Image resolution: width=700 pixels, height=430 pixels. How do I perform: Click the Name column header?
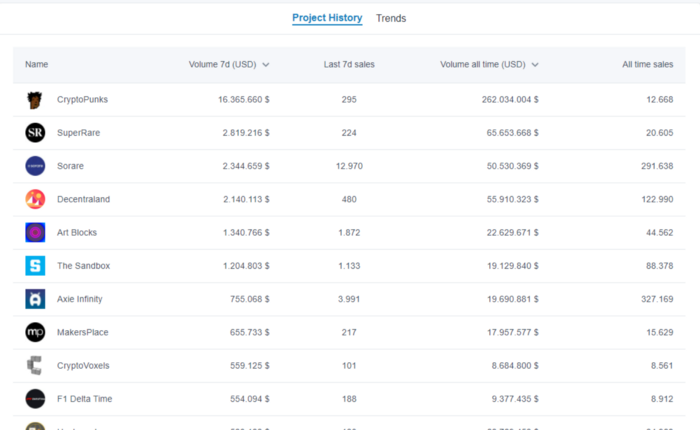click(x=37, y=64)
